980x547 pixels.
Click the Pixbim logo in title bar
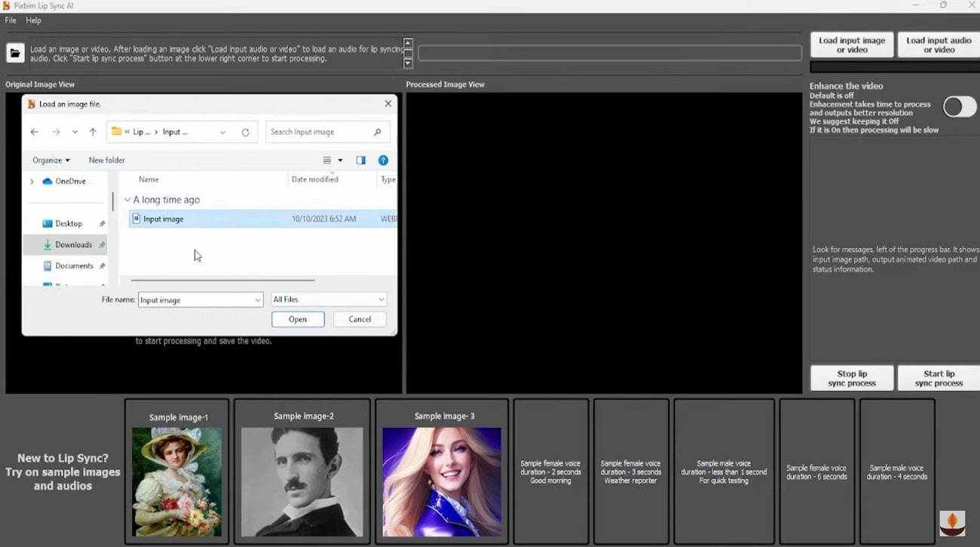(x=7, y=5)
